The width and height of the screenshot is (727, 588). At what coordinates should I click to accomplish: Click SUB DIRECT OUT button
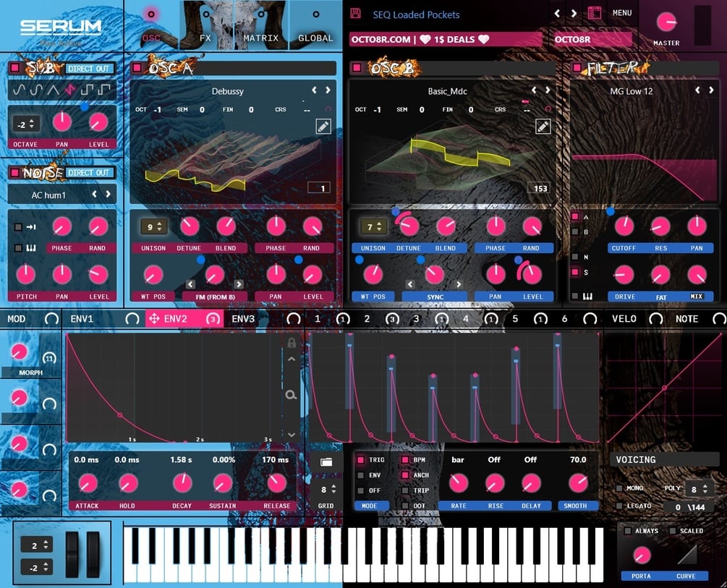tap(89, 69)
